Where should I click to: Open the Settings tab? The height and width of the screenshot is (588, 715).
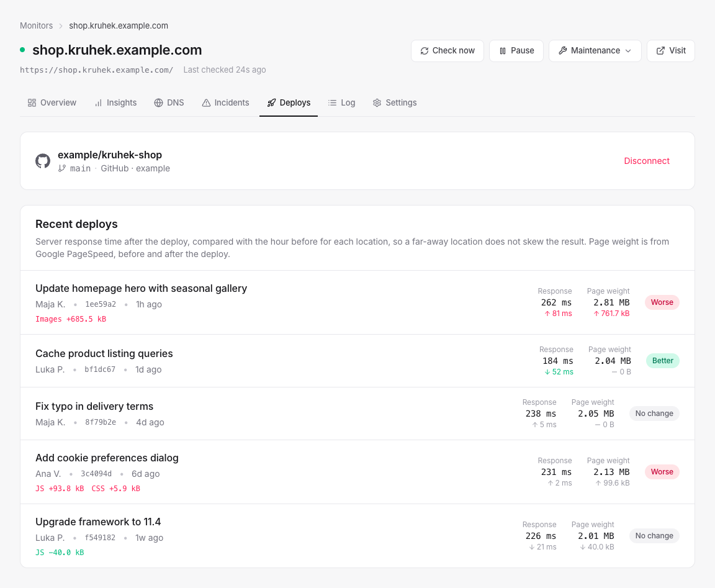tap(395, 102)
